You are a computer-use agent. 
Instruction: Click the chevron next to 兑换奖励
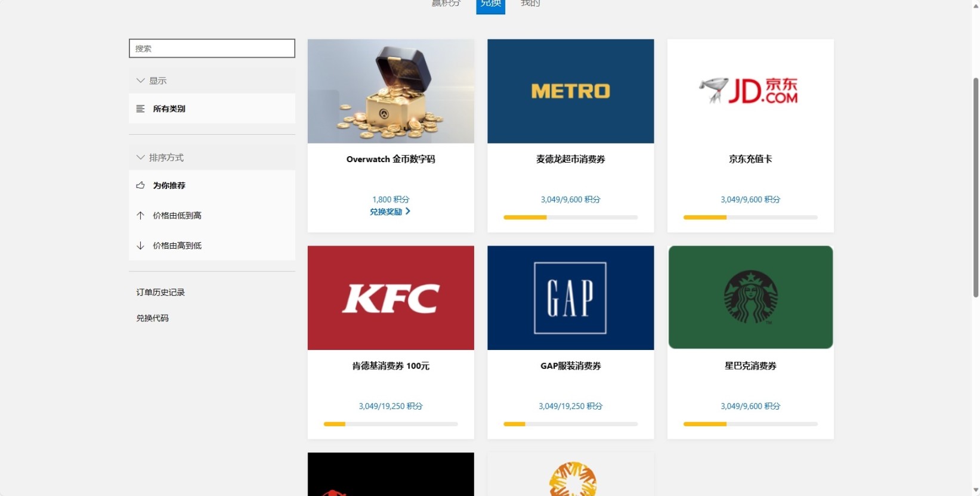coord(408,212)
